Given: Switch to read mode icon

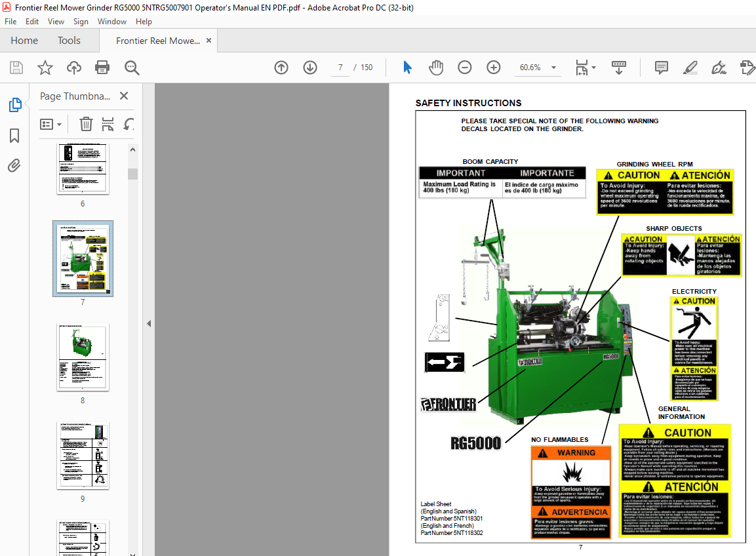Looking at the screenshot, I should coord(618,68).
